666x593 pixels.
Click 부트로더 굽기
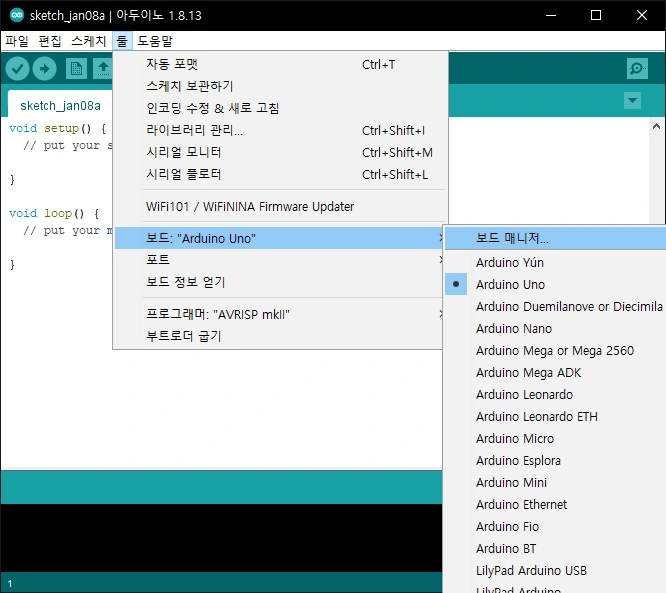(x=279, y=336)
